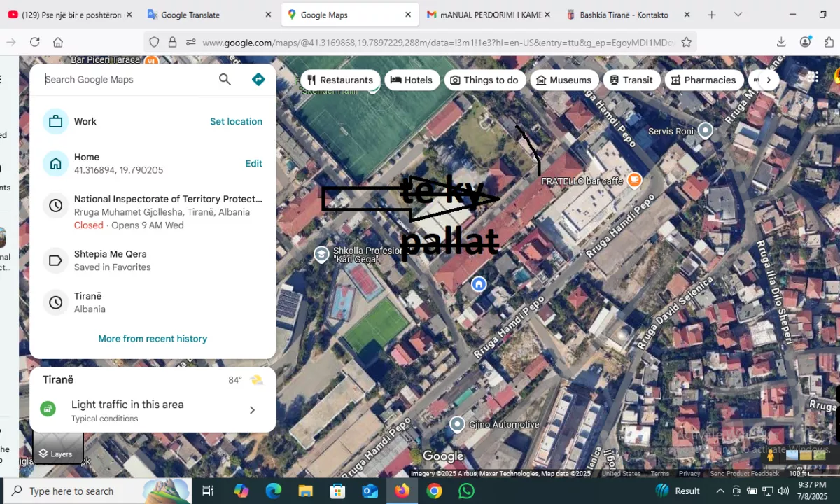Open More from recent history
This screenshot has height=504, width=840.
tap(153, 339)
